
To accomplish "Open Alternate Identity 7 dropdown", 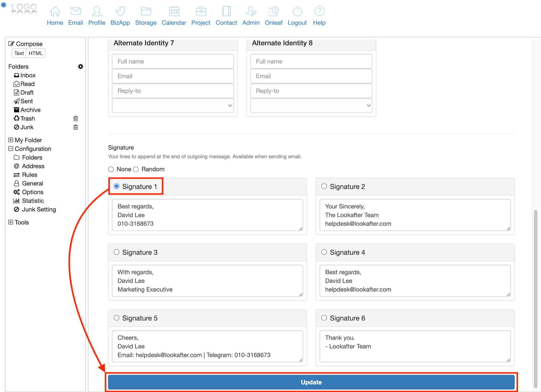I will point(173,106).
